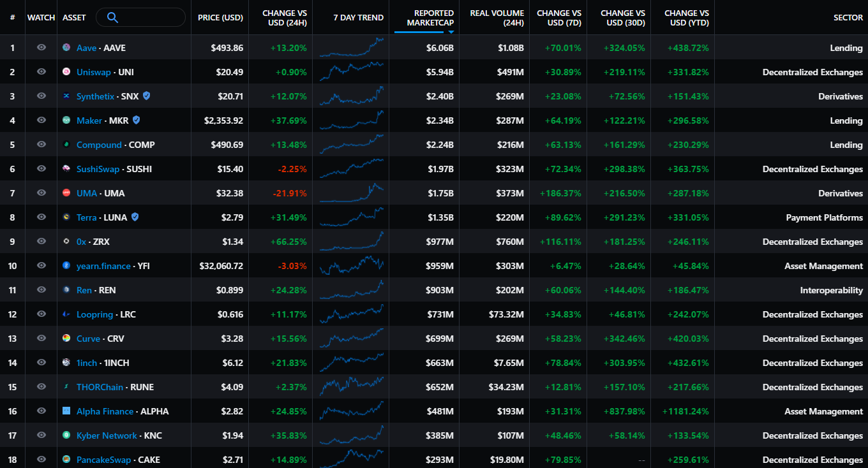This screenshot has width=868, height=468.
Task: Click the Uniswap pink unicorn logo
Action: [x=65, y=71]
